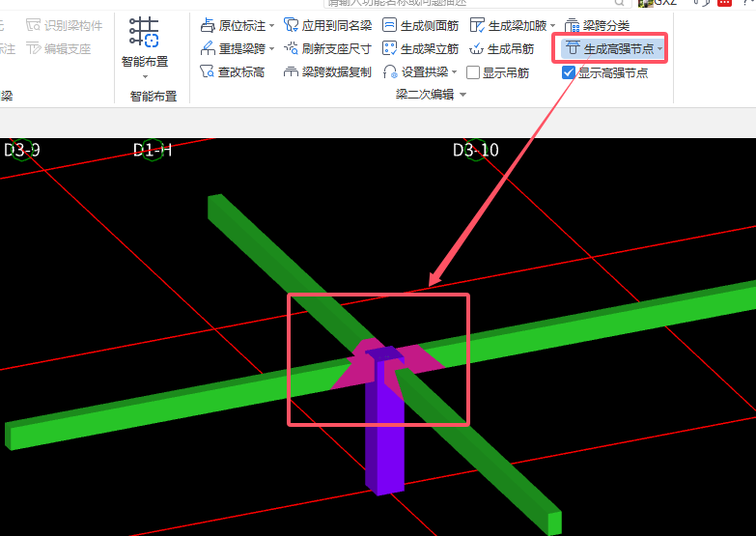Click 生成架立筋 icon

(x=389, y=48)
